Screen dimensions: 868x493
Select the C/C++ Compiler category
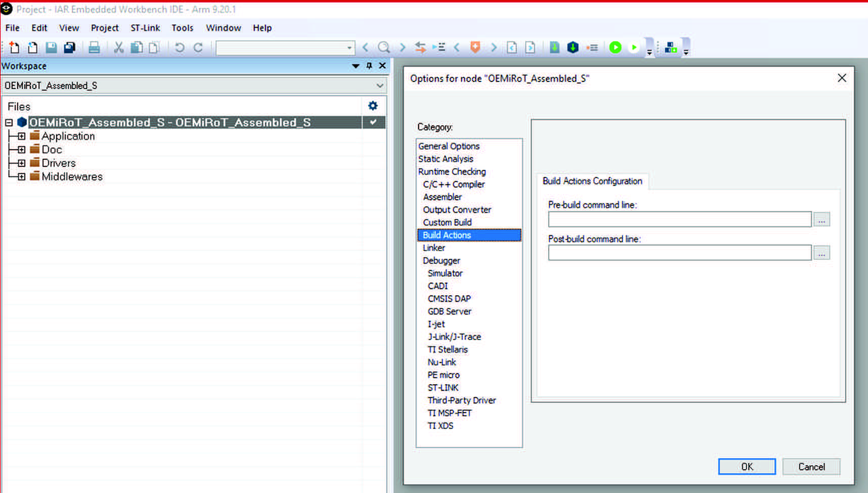point(454,185)
